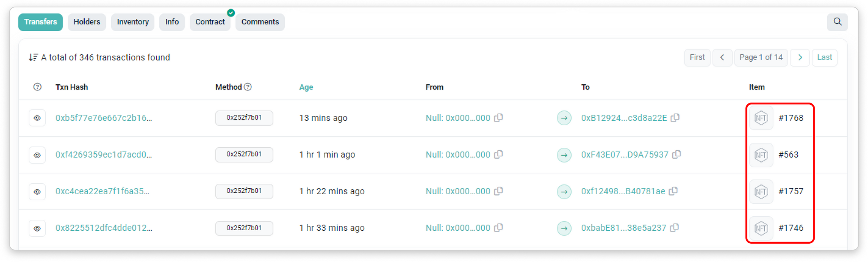Click the NFT icon for item #563

761,155
